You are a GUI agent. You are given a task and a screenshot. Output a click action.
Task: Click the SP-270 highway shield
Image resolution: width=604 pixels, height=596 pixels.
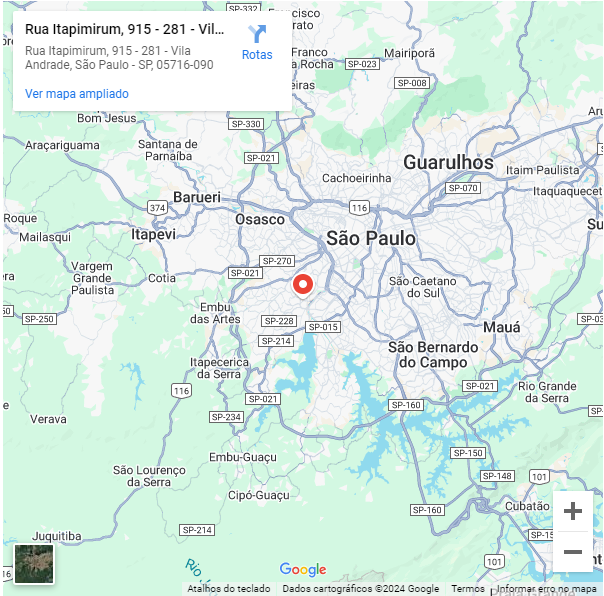click(276, 260)
